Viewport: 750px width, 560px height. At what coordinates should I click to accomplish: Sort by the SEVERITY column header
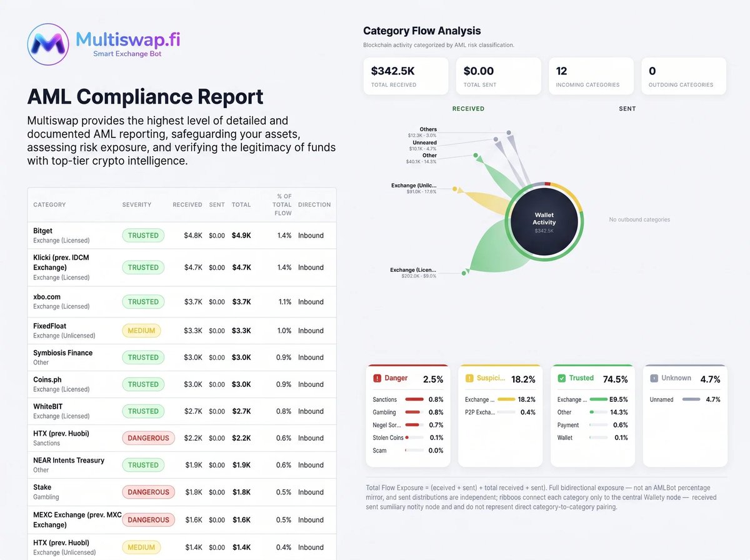(137, 204)
